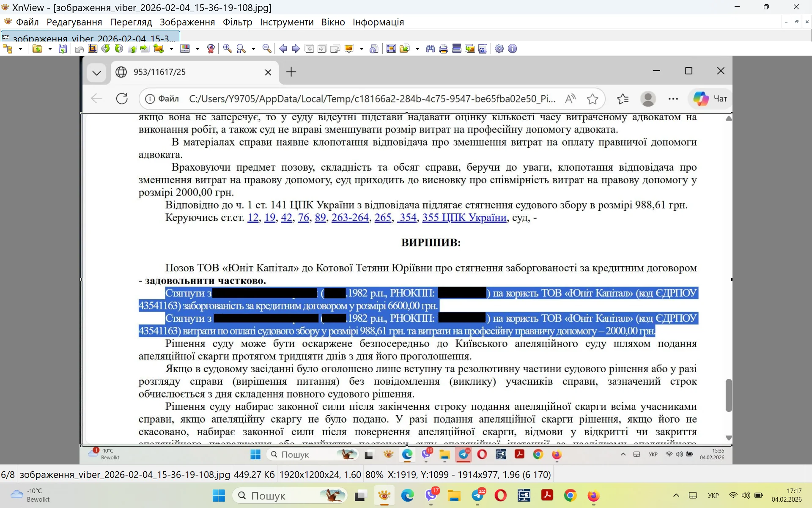This screenshot has height=508, width=812.
Task: Open the Інструменти menu
Action: coord(286,22)
